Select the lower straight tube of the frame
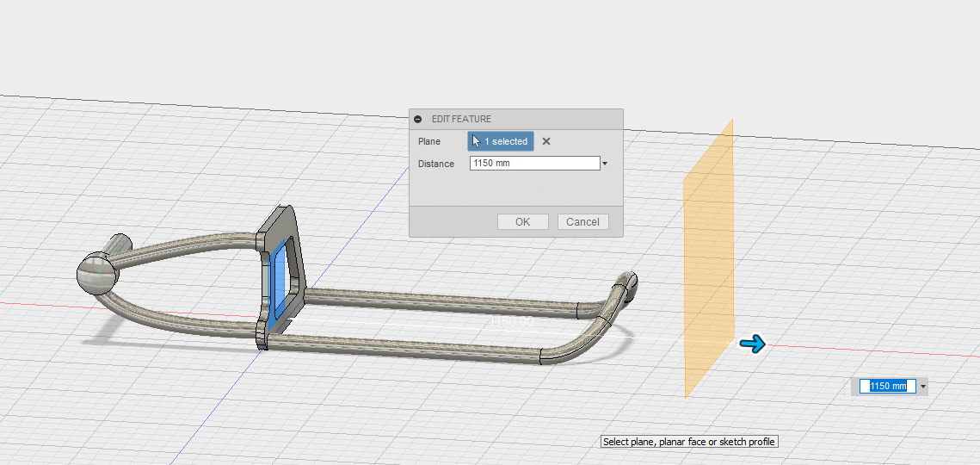Image resolution: width=980 pixels, height=465 pixels. (404, 347)
